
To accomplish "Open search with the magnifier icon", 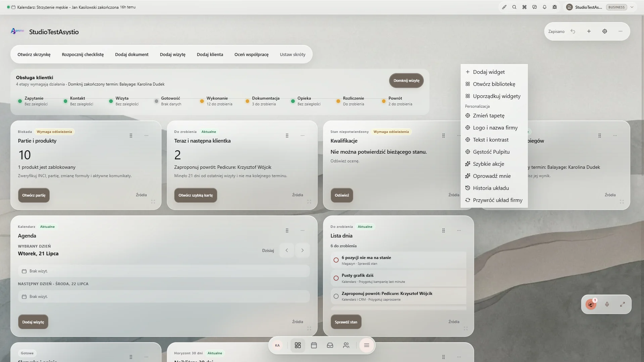I will [x=514, y=7].
